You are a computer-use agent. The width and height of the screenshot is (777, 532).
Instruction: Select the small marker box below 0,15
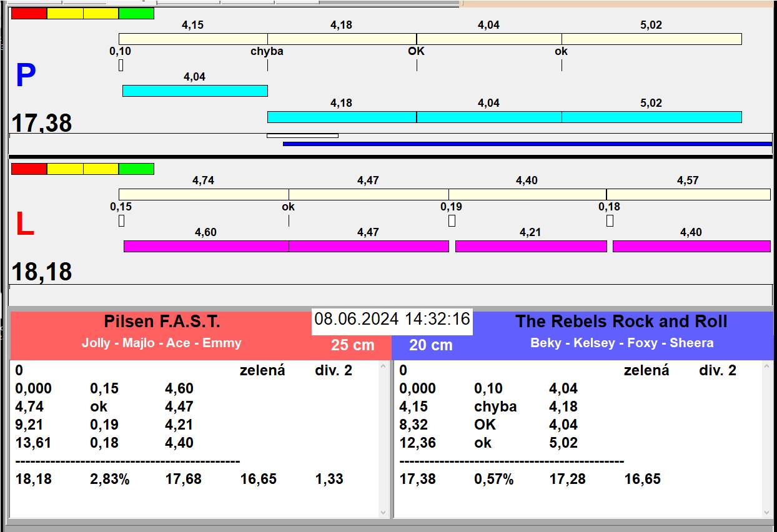click(x=121, y=220)
